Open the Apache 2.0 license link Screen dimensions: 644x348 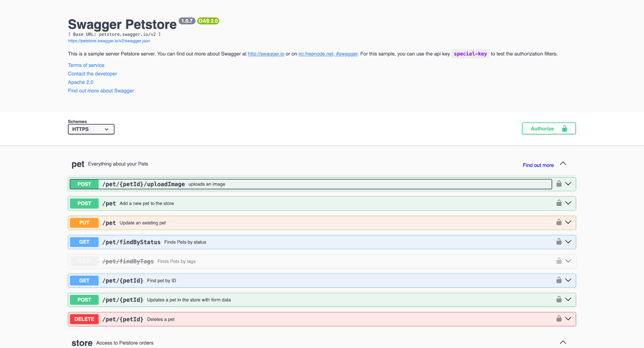[80, 82]
